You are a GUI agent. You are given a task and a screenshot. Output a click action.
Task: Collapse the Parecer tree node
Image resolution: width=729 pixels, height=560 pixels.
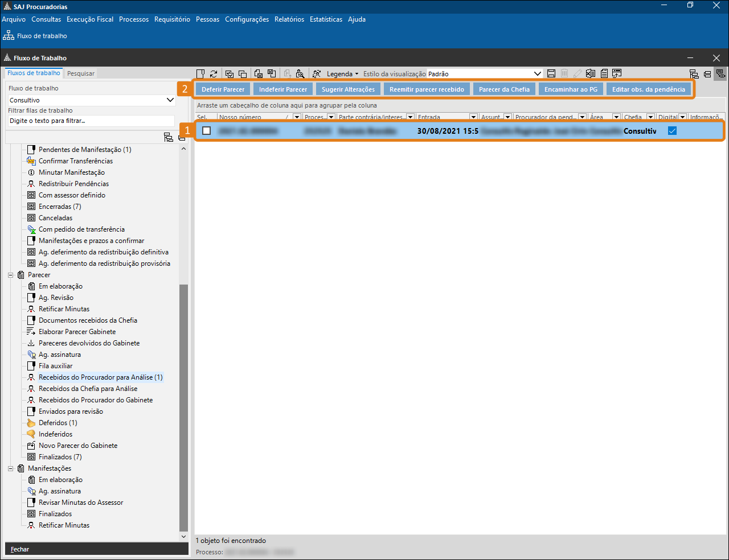[10, 275]
